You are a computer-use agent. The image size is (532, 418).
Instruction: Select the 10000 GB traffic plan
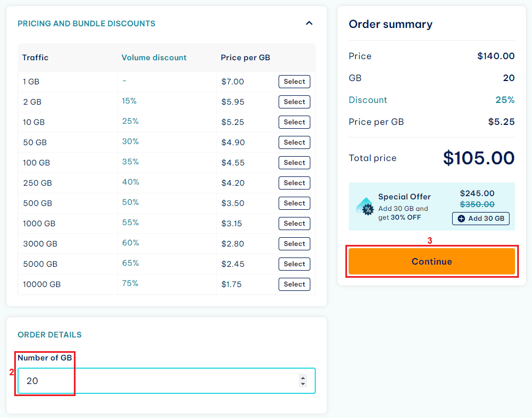[x=294, y=284]
